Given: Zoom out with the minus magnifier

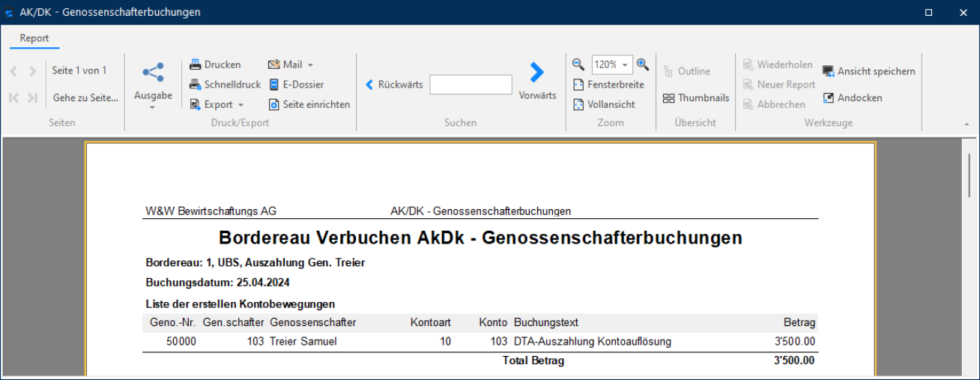Looking at the screenshot, I should [578, 64].
